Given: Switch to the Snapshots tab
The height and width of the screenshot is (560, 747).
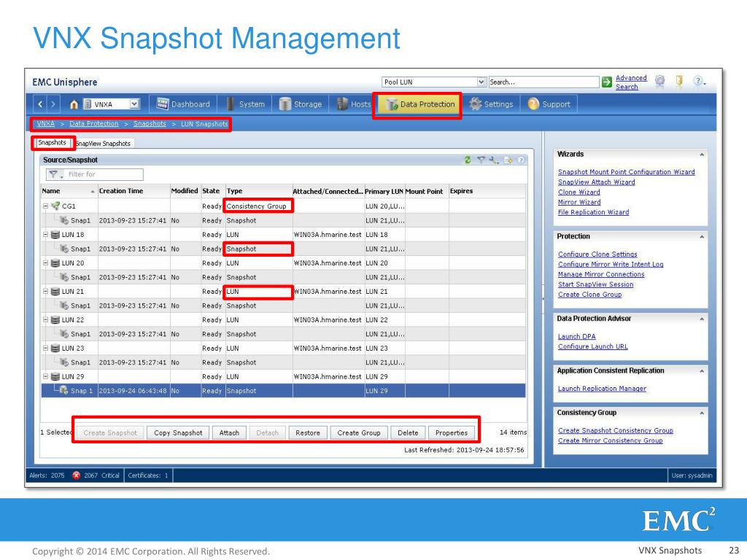Looking at the screenshot, I should point(52,142).
